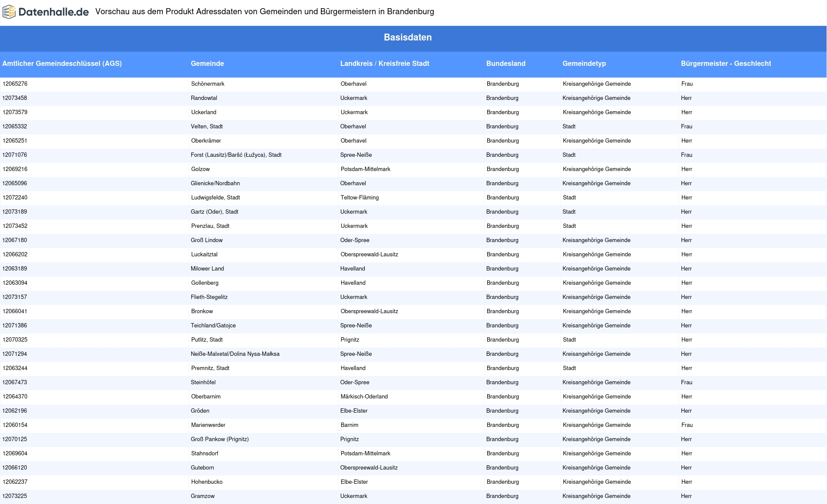This screenshot has height=504, width=827.
Task: Click AGS code 12069604
Action: pyautogui.click(x=15, y=454)
